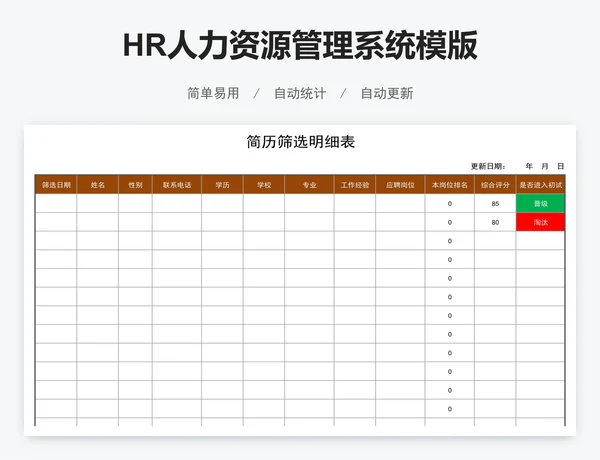Click the ranking cell in the 85 score row

click(450, 203)
